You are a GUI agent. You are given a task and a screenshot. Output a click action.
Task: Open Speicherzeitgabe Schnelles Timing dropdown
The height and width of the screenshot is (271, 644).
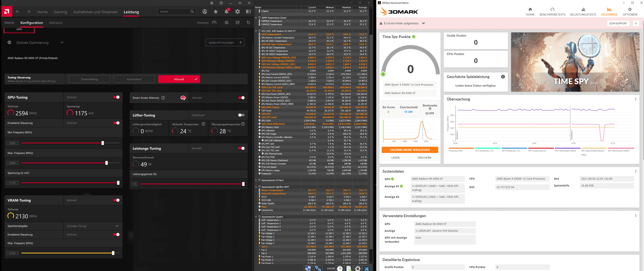(x=93, y=226)
